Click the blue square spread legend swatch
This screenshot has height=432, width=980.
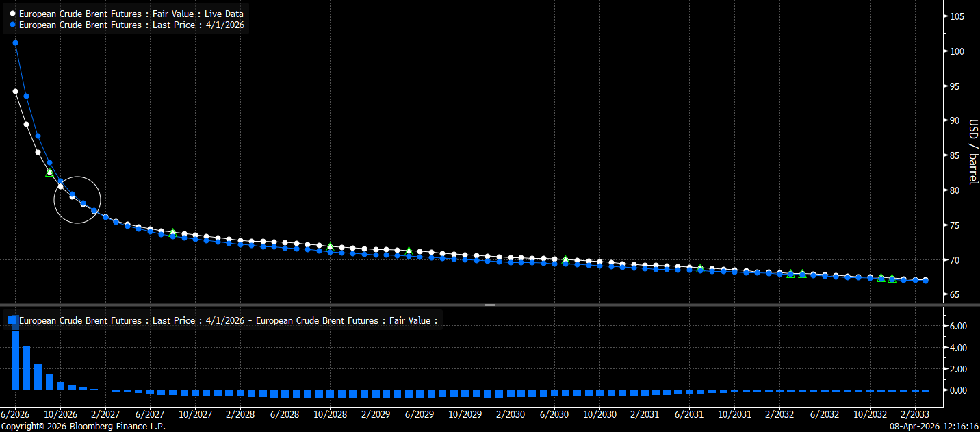[x=12, y=320]
